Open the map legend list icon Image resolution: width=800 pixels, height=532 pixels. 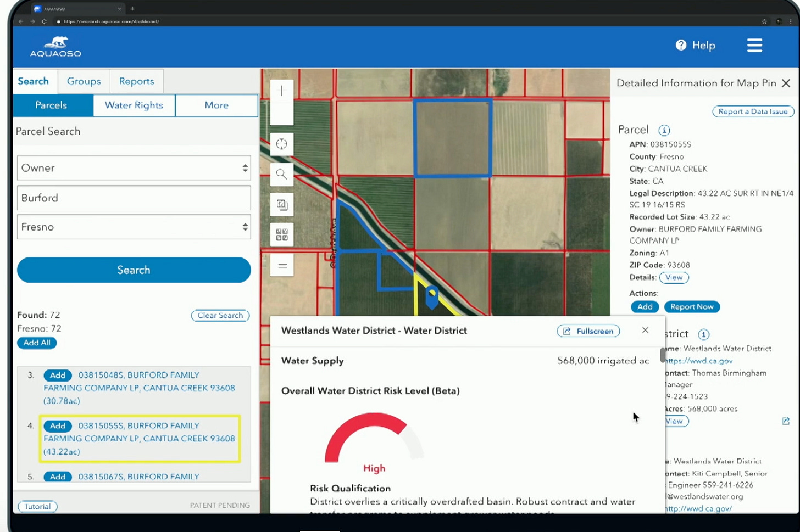tap(282, 266)
